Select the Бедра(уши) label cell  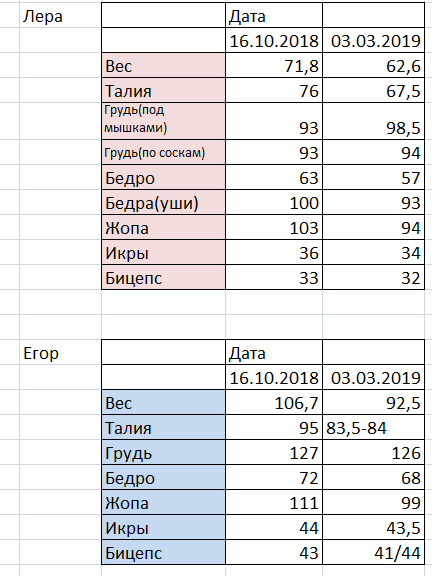coord(163,202)
